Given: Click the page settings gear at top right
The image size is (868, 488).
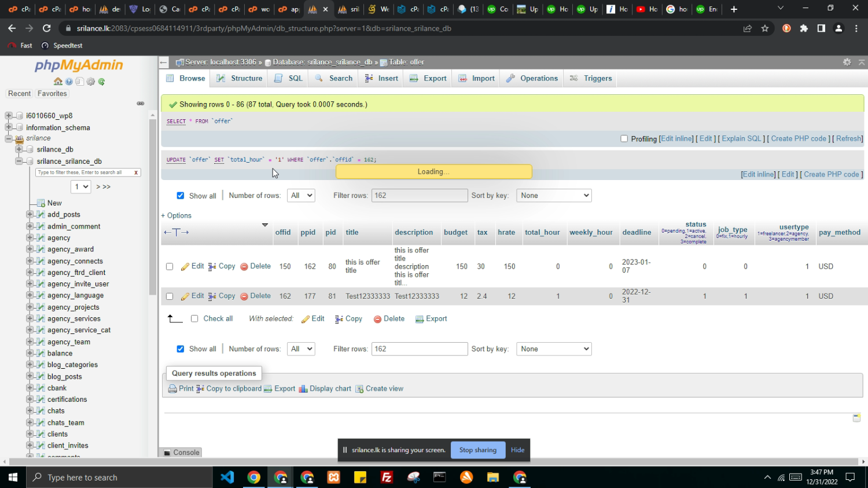Looking at the screenshot, I should pos(847,62).
